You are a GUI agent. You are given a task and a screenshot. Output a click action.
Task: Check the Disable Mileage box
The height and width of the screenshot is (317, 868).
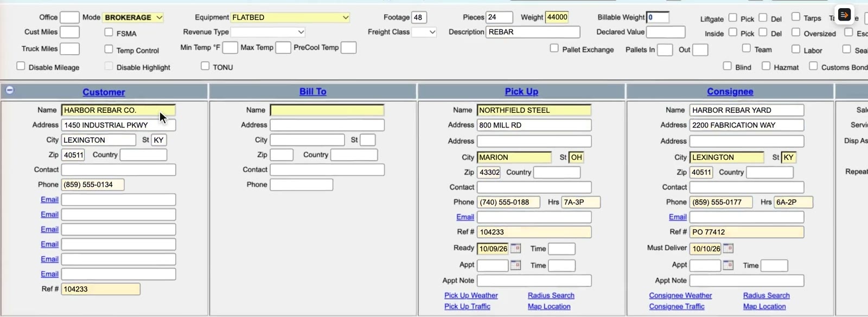pos(21,66)
